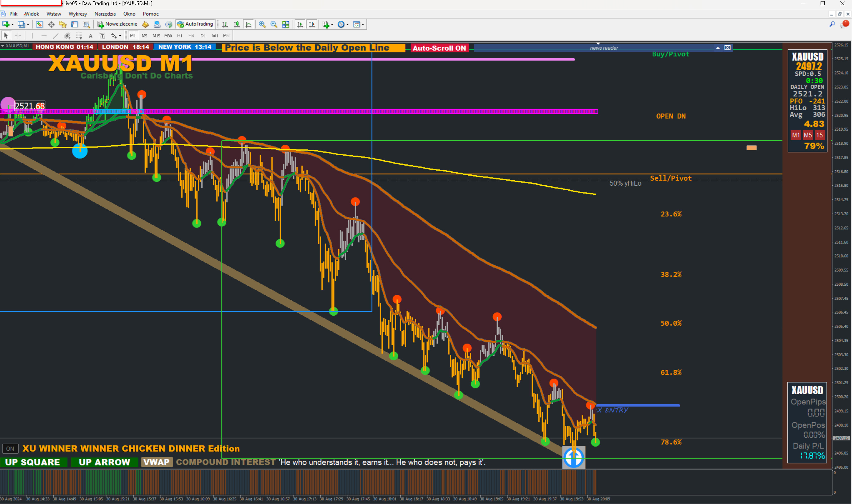Switch to the H1 timeframe
The width and height of the screenshot is (852, 504).
tap(180, 36)
